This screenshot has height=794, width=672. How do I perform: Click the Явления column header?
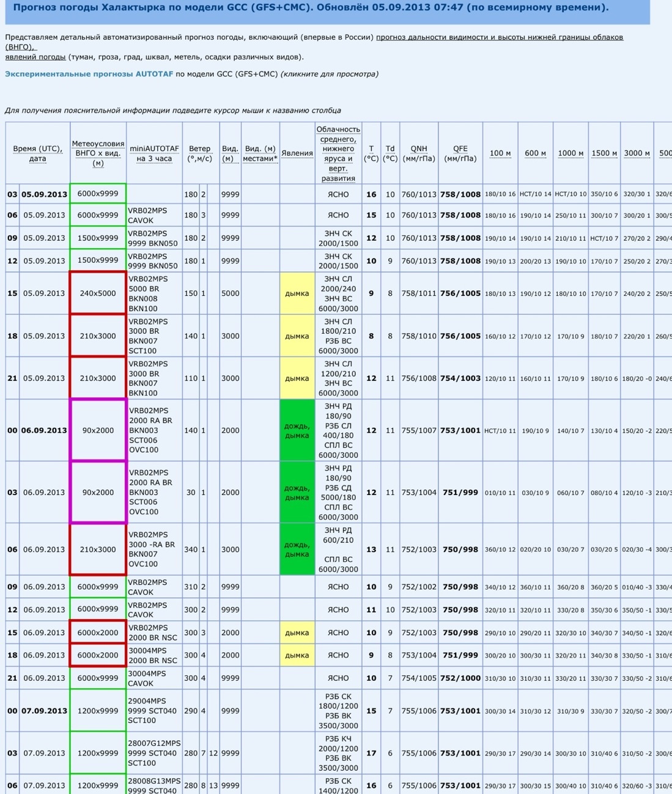point(297,153)
